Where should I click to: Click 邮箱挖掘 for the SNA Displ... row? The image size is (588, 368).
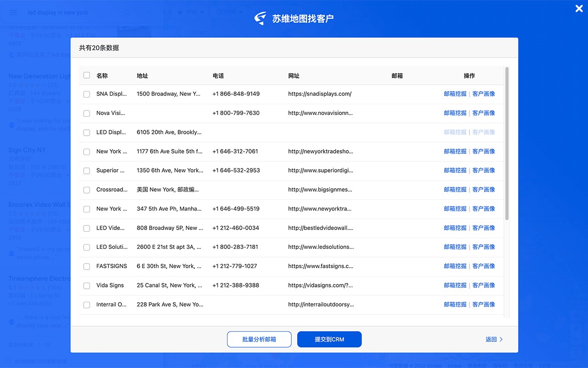point(455,94)
